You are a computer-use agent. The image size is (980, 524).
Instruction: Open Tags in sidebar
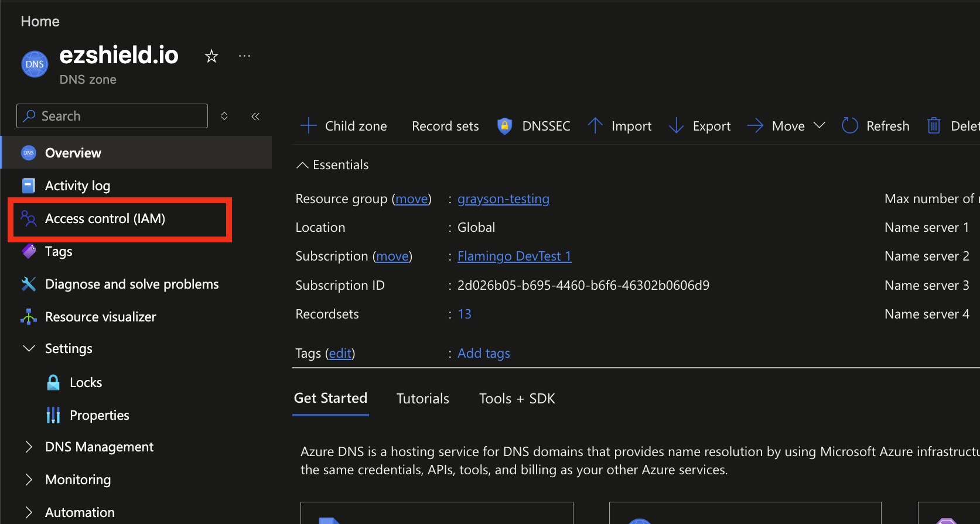[59, 251]
